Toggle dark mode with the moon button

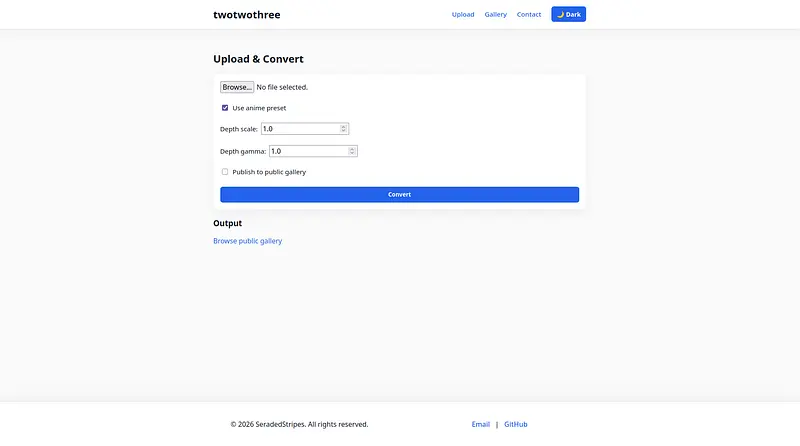[x=568, y=14]
